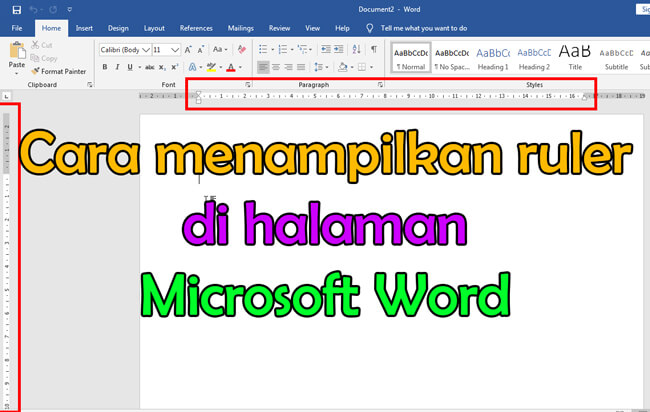Image resolution: width=650 pixels, height=412 pixels.
Task: Switch to the Design tab
Action: click(x=118, y=28)
